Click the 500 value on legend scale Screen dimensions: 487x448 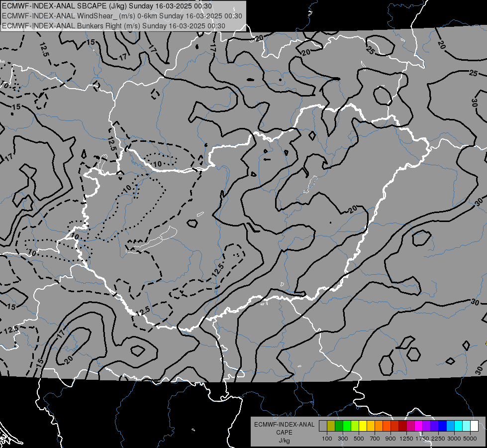(x=359, y=439)
